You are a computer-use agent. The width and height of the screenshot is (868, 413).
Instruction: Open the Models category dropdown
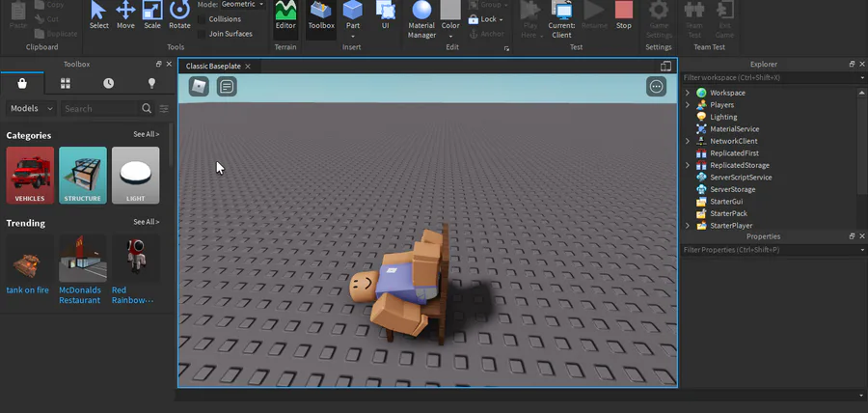[32, 108]
